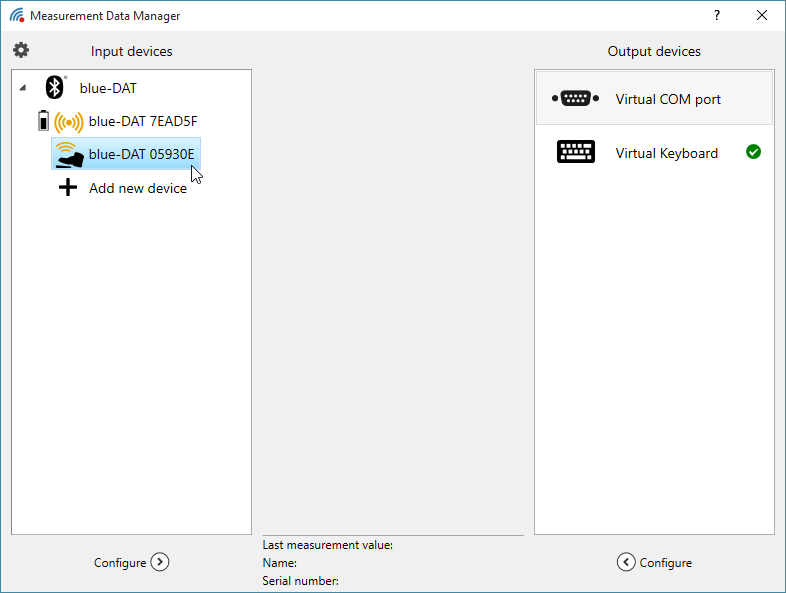Select the Virtual Keyboard label
The image size is (786, 593).
click(x=666, y=153)
